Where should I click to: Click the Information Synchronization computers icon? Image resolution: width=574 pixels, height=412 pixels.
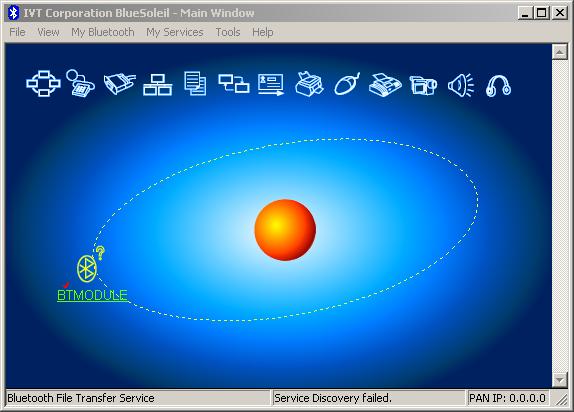point(234,83)
